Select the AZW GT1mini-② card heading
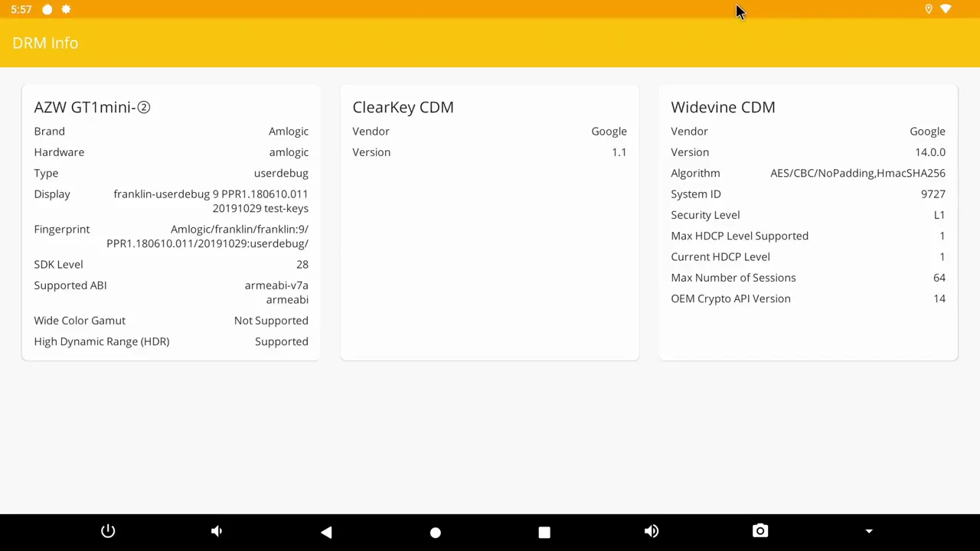The height and width of the screenshot is (551, 980). coord(92,107)
